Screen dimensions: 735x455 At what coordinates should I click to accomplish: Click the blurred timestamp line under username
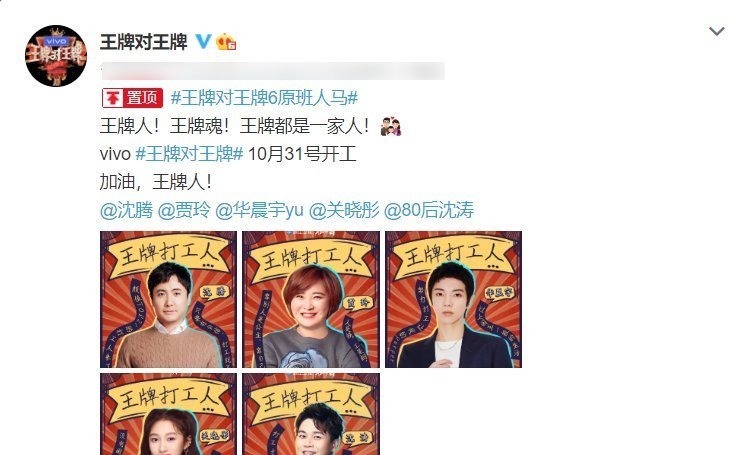tap(273, 71)
